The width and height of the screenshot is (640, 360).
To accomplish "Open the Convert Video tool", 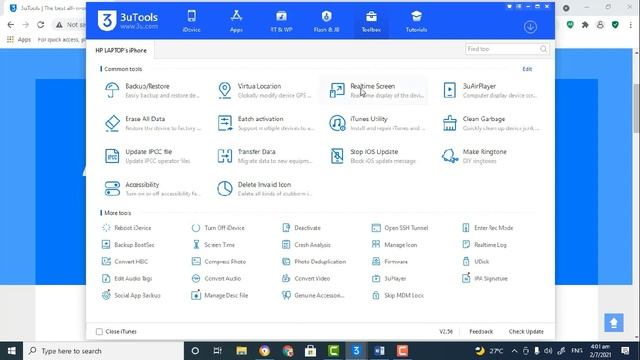I will 306,278.
